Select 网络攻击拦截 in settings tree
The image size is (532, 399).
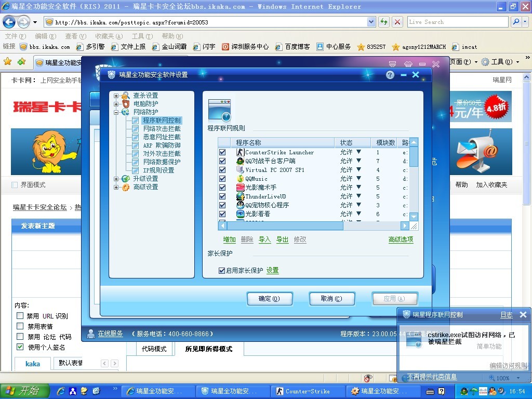(x=162, y=129)
